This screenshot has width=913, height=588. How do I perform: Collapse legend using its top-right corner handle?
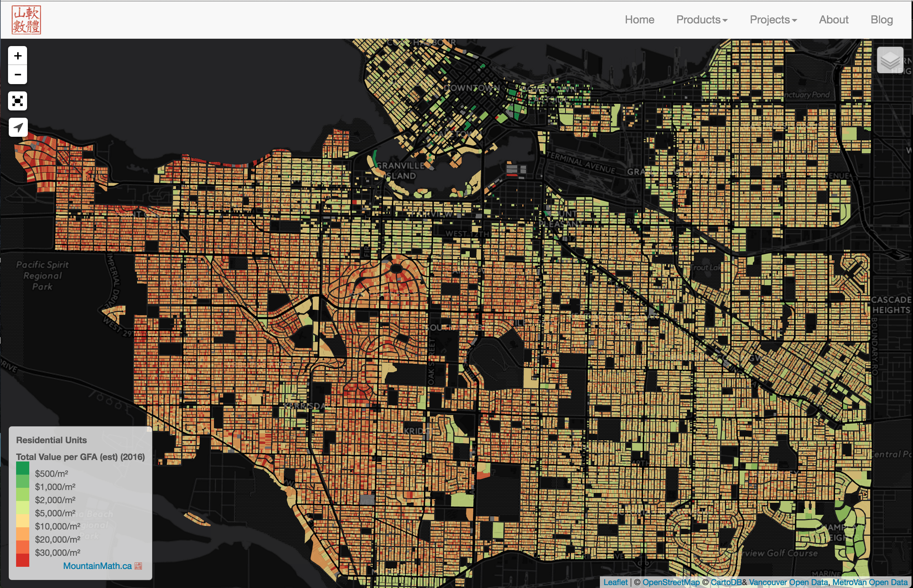point(149,430)
